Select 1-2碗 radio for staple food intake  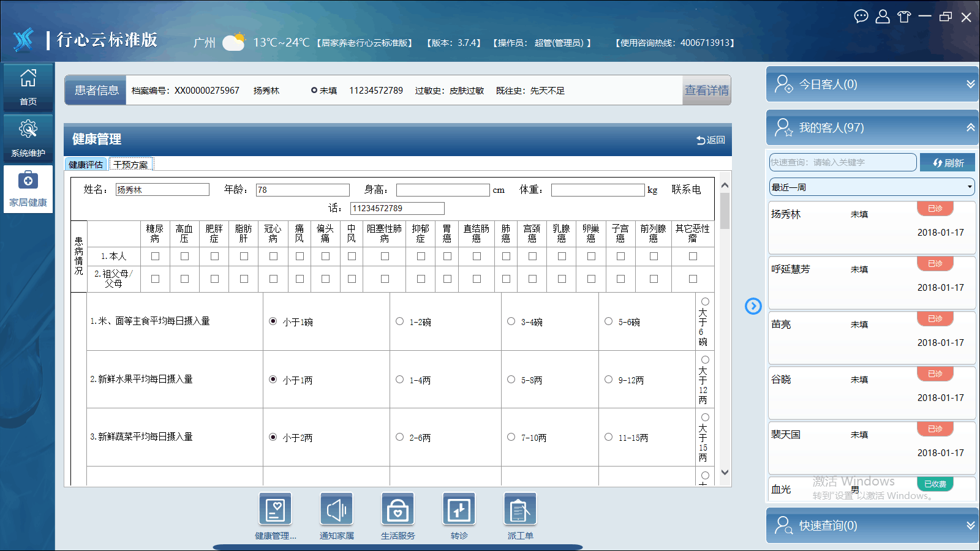(400, 321)
